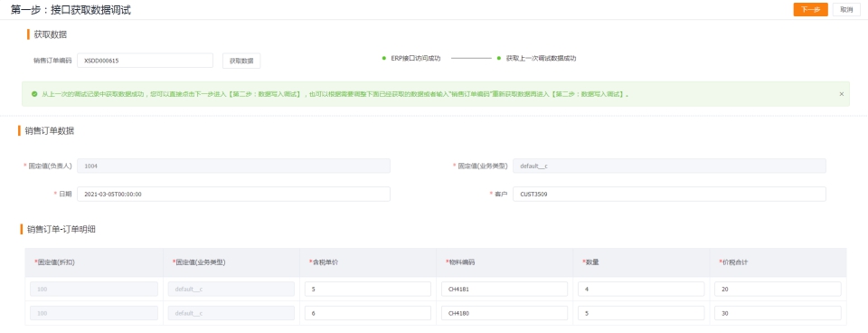Image resolution: width=868 pixels, height=333 pixels.
Task: Focus the 销售订单编码 field XSDD000615
Action: 145,61
